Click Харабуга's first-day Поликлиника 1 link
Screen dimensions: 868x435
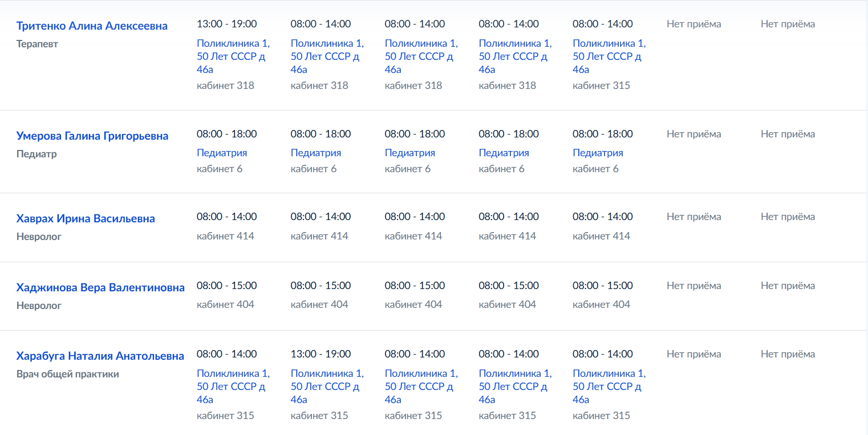click(x=233, y=386)
